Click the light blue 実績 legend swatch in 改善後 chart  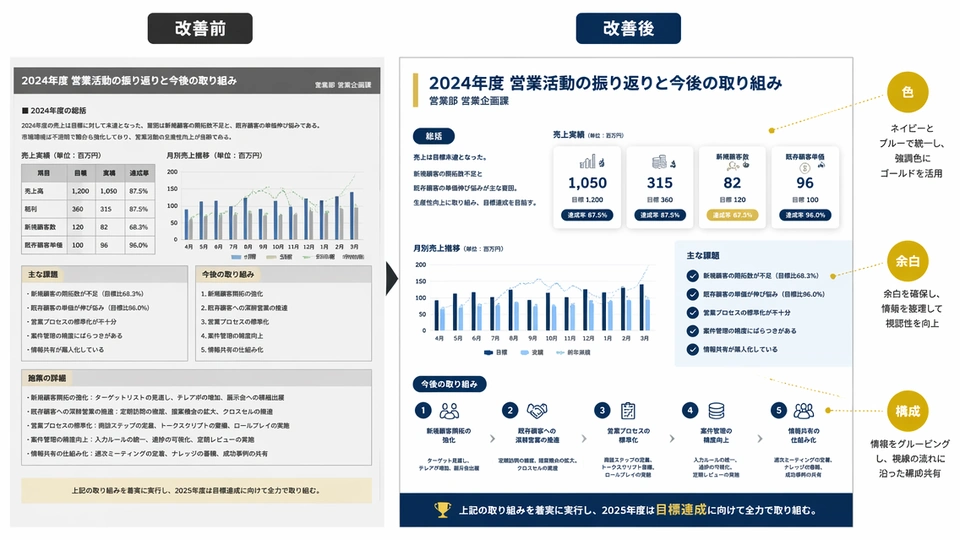[x=524, y=353]
